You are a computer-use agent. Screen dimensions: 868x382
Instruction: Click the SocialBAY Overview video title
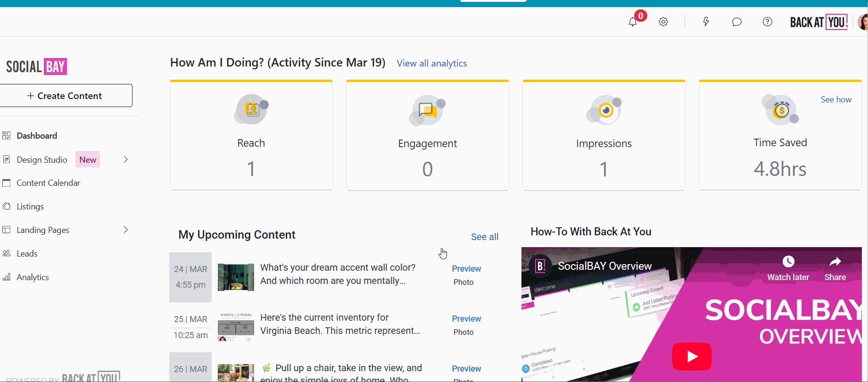point(605,266)
